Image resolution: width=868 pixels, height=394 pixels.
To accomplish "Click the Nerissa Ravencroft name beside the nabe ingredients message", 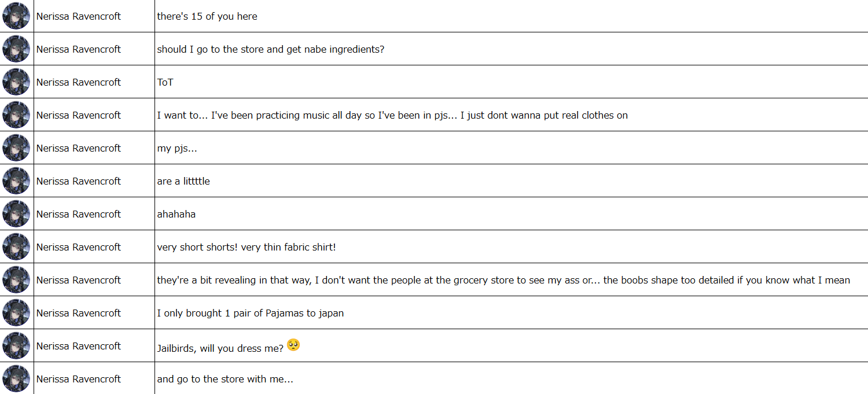I will pyautogui.click(x=79, y=49).
